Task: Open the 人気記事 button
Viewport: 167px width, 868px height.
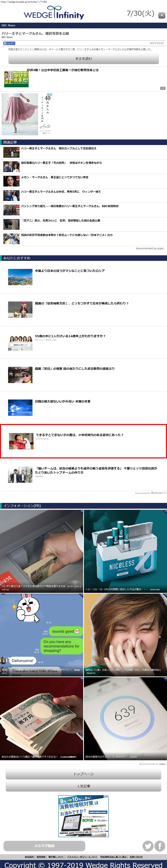Action: coord(83,786)
